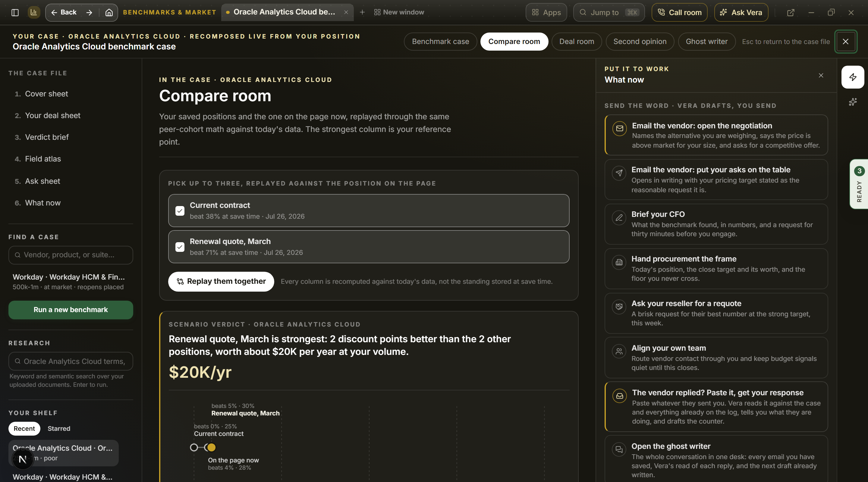Image resolution: width=868 pixels, height=482 pixels.
Task: Click people icon on Align your own team
Action: 619,351
